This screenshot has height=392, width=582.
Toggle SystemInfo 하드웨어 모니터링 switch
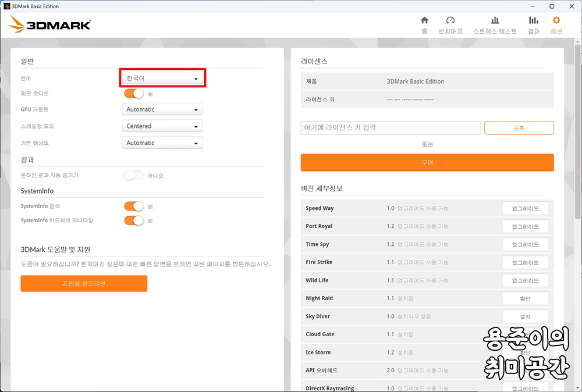pyautogui.click(x=134, y=220)
